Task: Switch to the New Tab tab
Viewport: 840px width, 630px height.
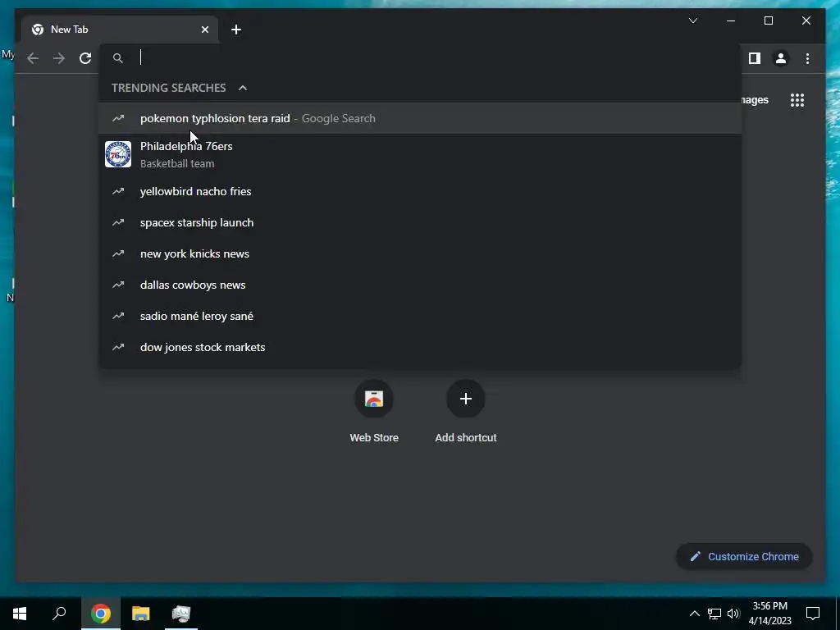Action: coord(120,30)
